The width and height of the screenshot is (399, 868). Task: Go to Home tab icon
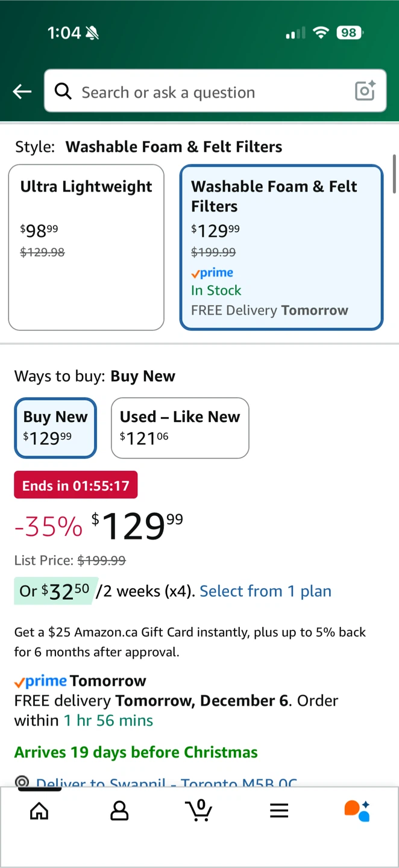click(39, 811)
